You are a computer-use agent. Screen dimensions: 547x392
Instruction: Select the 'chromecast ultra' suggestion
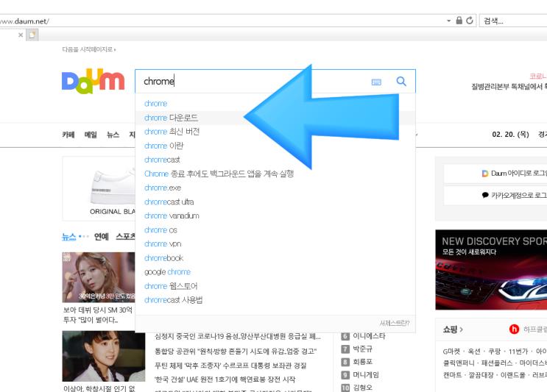275,202
